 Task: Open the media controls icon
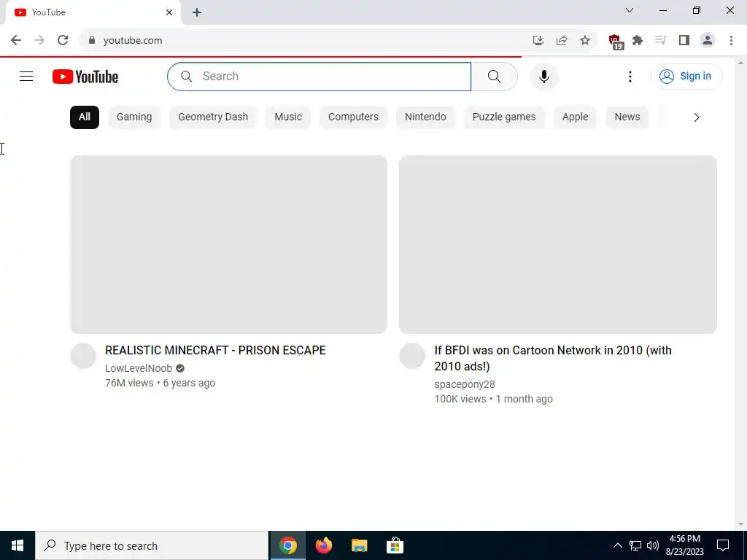point(660,41)
